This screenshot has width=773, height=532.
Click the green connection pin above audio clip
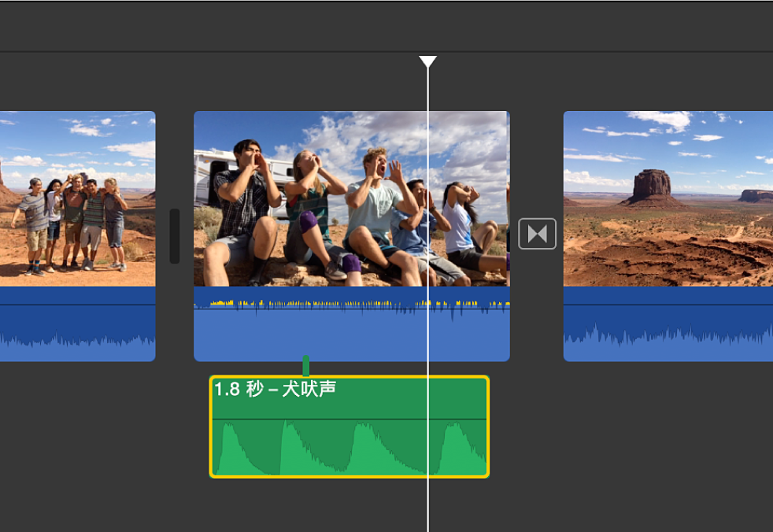(x=305, y=365)
